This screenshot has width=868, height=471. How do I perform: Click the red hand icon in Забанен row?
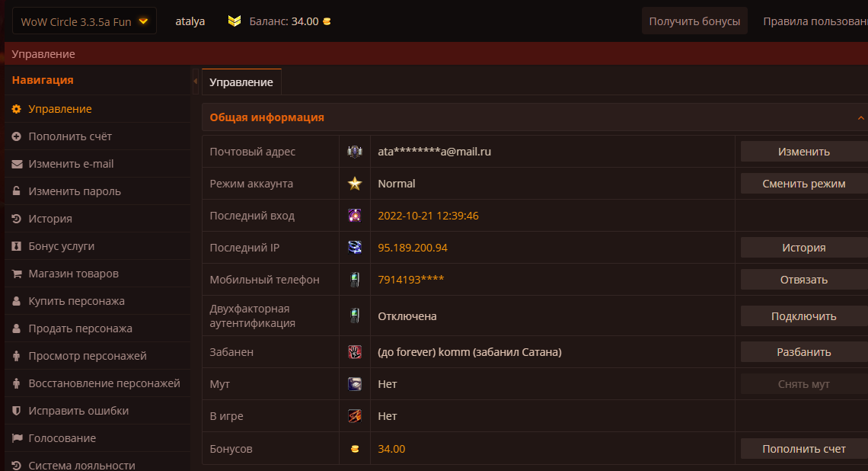(x=355, y=352)
